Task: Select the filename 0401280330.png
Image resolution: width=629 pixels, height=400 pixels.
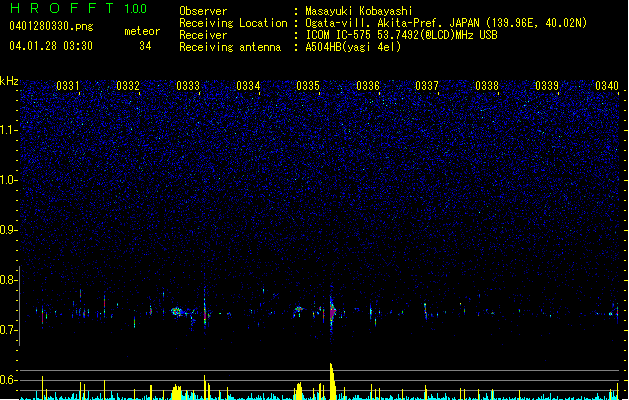Action: [51, 26]
